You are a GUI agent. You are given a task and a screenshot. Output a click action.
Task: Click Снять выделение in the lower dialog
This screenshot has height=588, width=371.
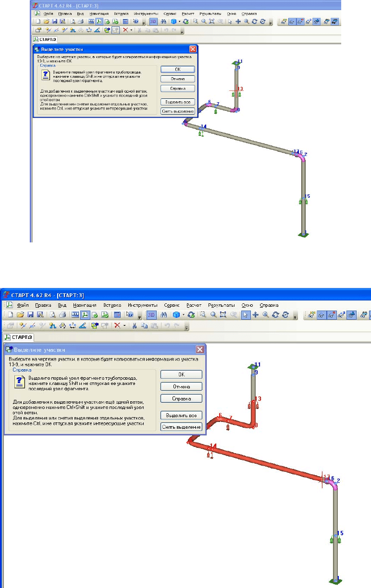181,427
